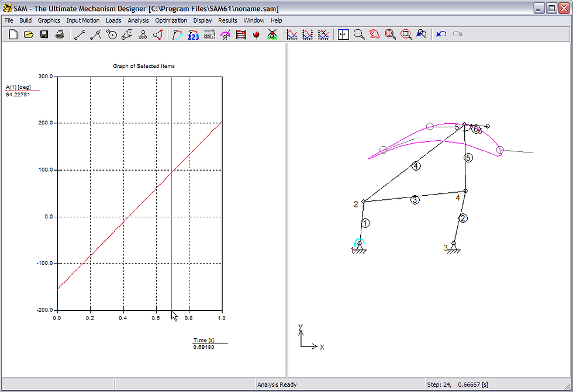Select beam element 4 in mechanism view
Image resolution: width=573 pixels, height=392 pixels.
(416, 166)
